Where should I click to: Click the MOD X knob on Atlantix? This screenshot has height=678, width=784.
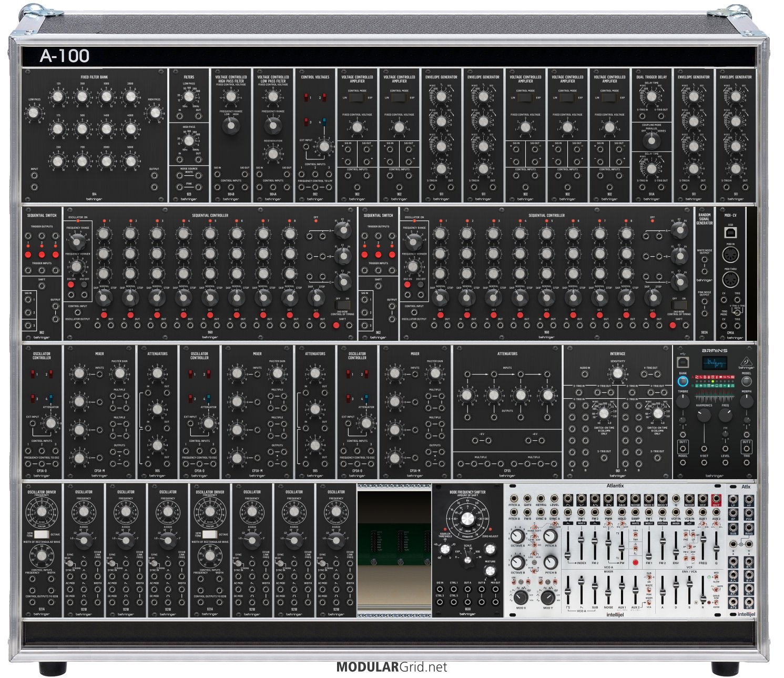tap(521, 598)
